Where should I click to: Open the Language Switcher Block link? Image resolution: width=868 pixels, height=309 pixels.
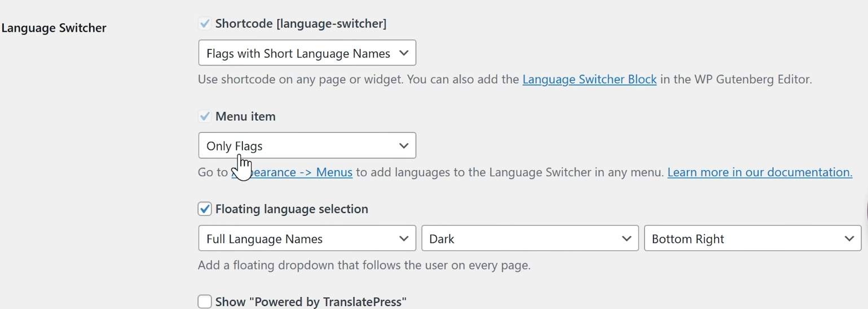tap(589, 80)
